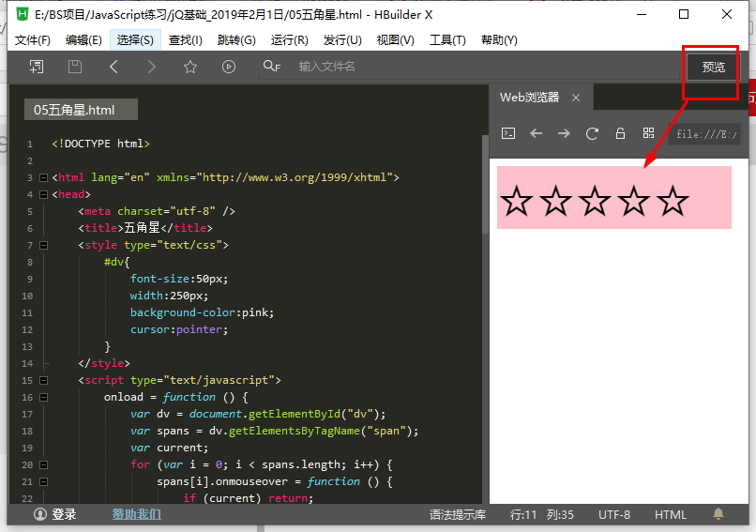
Task: Open the 跳转(G) menu
Action: [236, 40]
